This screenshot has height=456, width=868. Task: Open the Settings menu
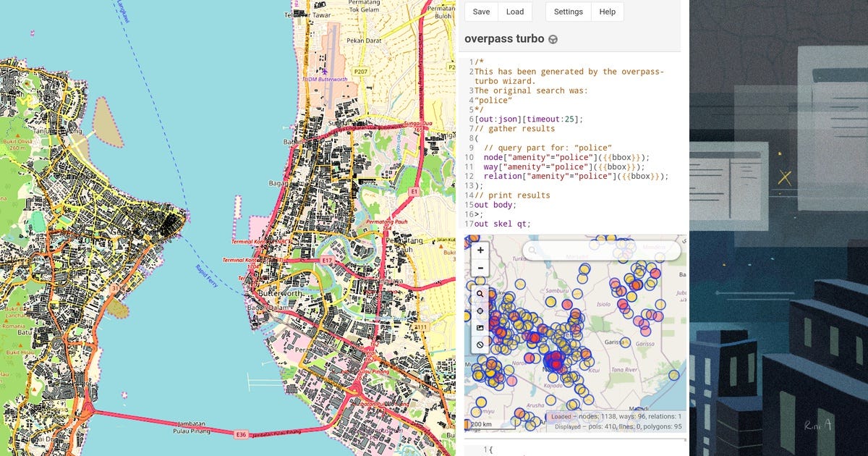click(568, 12)
